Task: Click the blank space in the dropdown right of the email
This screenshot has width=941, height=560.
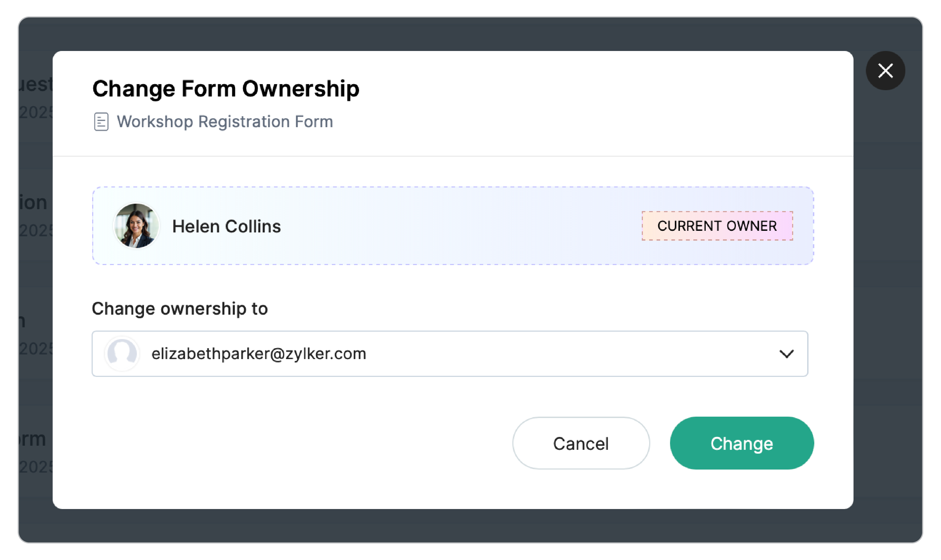Action: 566,354
